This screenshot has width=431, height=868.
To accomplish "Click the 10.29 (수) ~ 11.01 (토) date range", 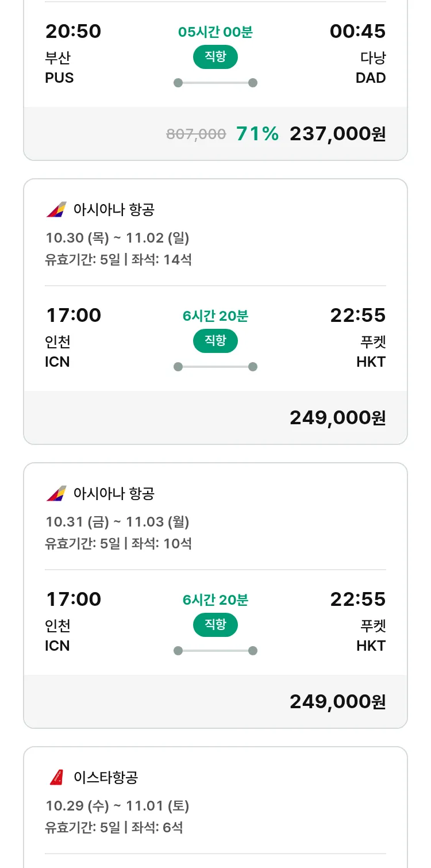I will pyautogui.click(x=117, y=806).
